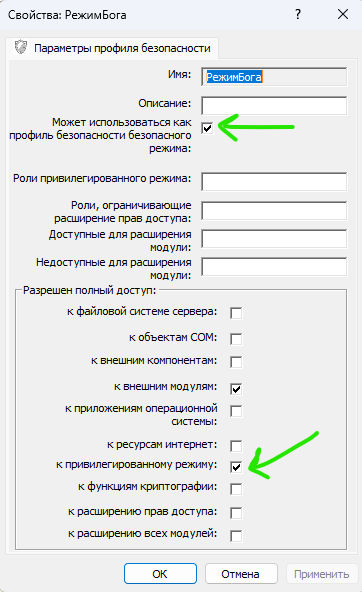
Task: Click the Доступные для расширения модули field
Action: pos(274,239)
